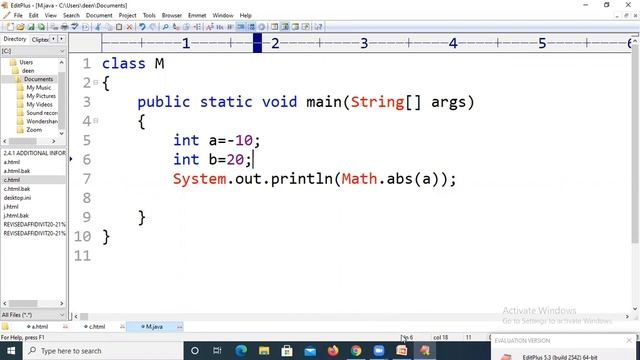640x360 pixels.
Task: Click the Windows Start button
Action: tap(11, 351)
